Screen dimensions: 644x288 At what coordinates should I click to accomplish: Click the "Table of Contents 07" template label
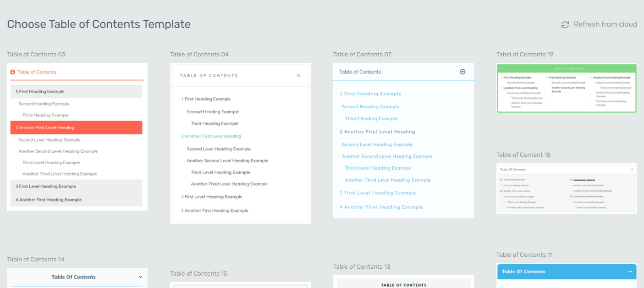coord(362,55)
